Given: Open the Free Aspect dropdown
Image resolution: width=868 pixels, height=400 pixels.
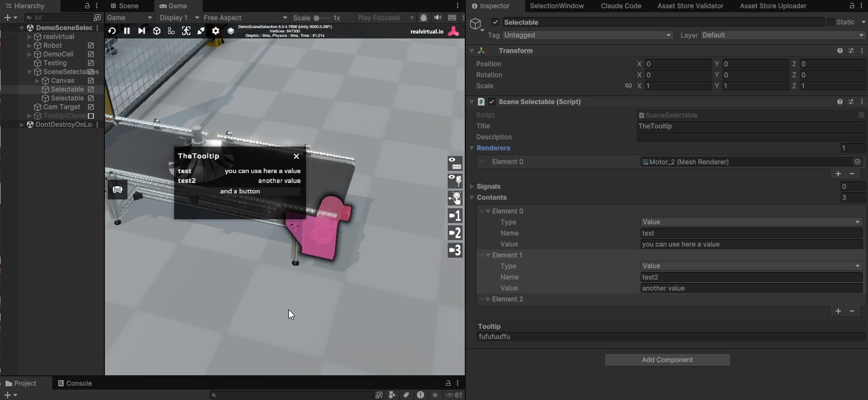Looking at the screenshot, I should tap(245, 18).
